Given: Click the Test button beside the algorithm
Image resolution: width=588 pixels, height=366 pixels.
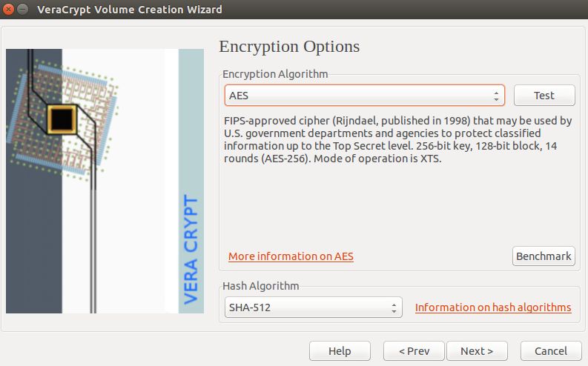Looking at the screenshot, I should click(544, 96).
